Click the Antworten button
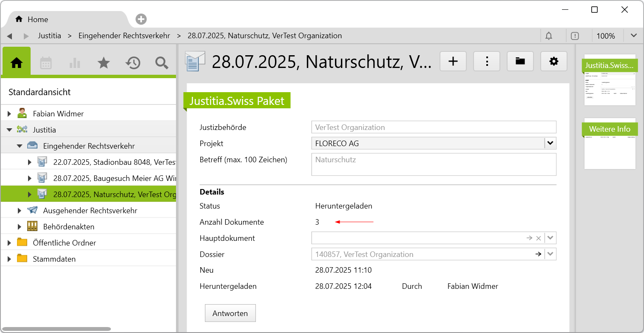 pos(230,313)
